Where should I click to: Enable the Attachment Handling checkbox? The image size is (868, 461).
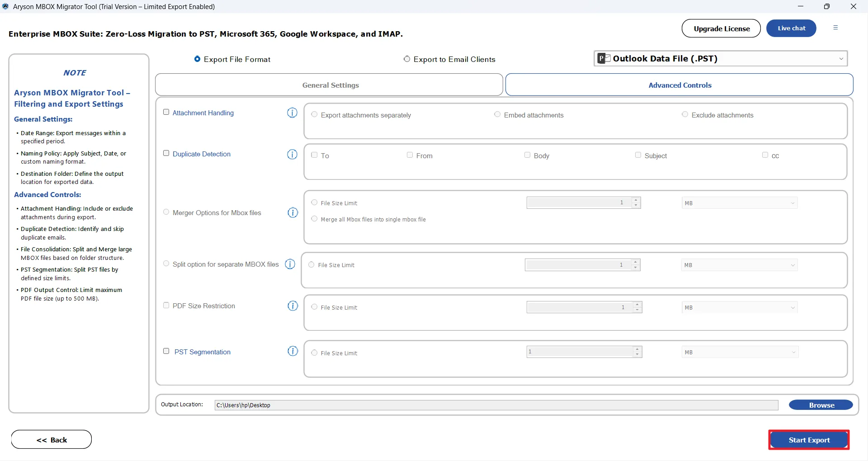point(166,112)
